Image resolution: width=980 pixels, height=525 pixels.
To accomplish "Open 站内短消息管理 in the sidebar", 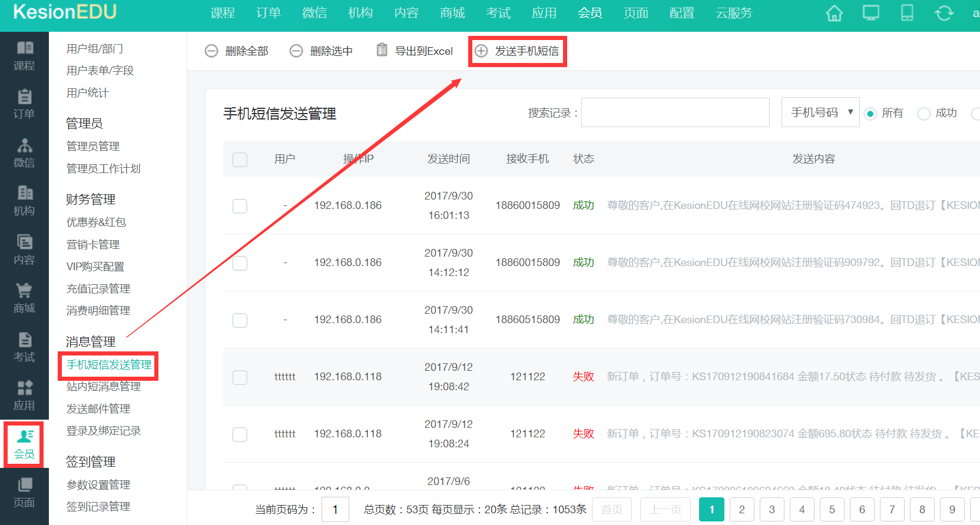I will point(104,387).
